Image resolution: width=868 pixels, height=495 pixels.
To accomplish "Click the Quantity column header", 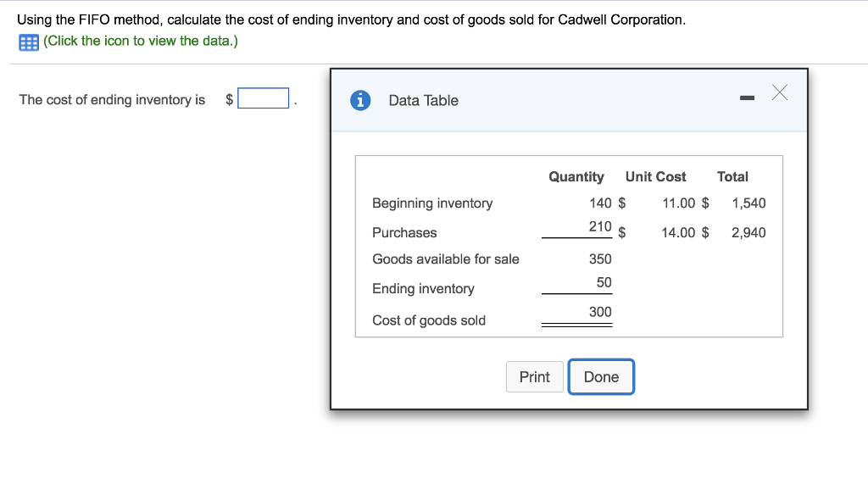I will (576, 176).
